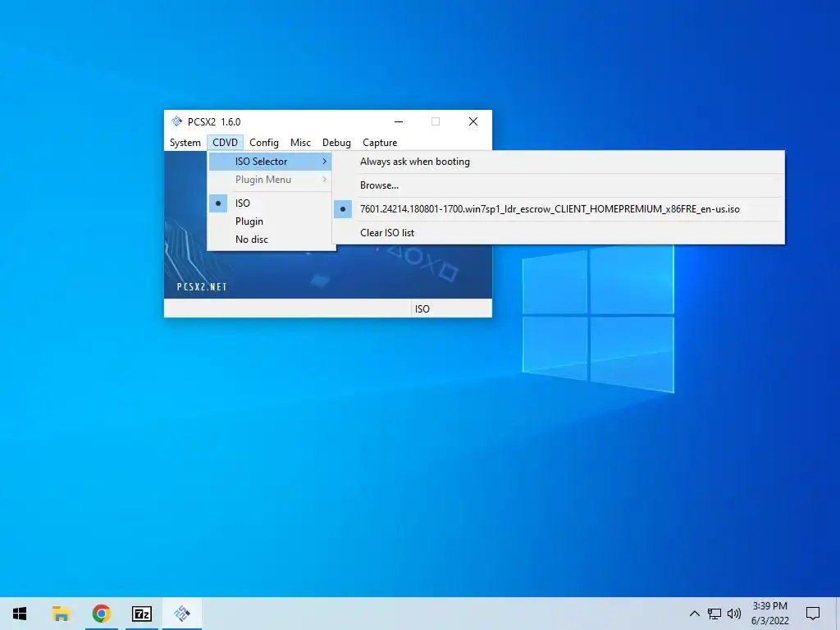Screen dimensions: 840x630
Task: Open the Config menu
Action: click(263, 143)
